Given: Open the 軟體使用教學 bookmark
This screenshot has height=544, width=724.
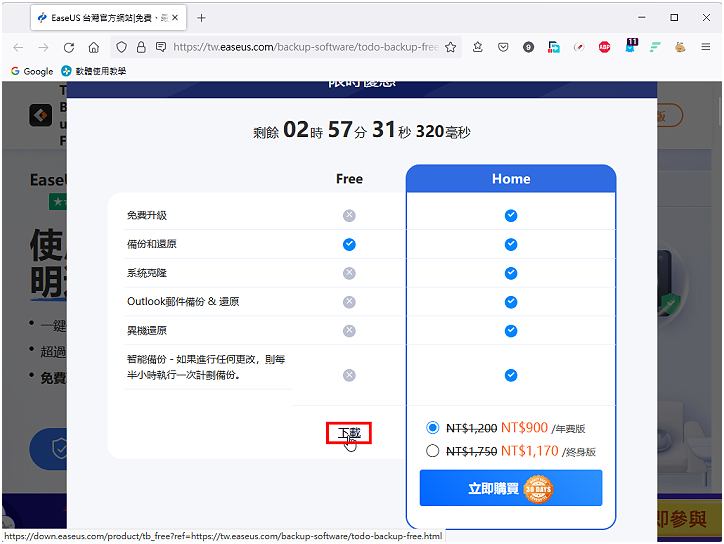Looking at the screenshot, I should pyautogui.click(x=94, y=71).
